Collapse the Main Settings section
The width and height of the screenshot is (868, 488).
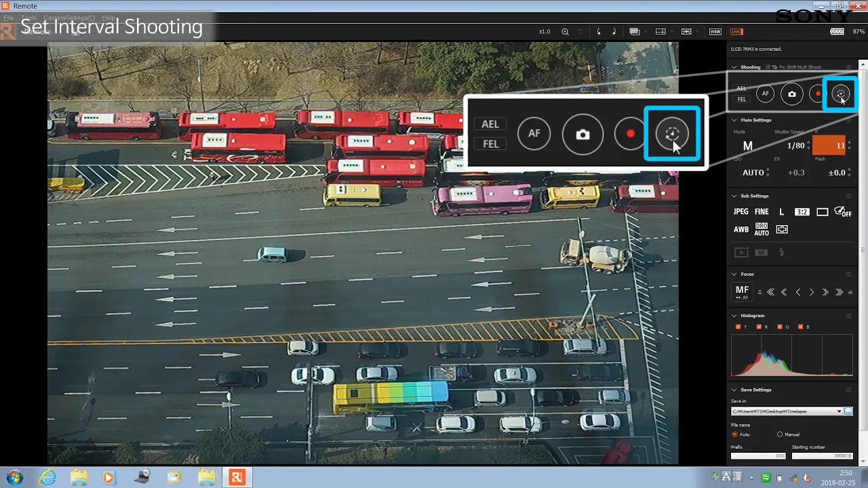point(734,120)
